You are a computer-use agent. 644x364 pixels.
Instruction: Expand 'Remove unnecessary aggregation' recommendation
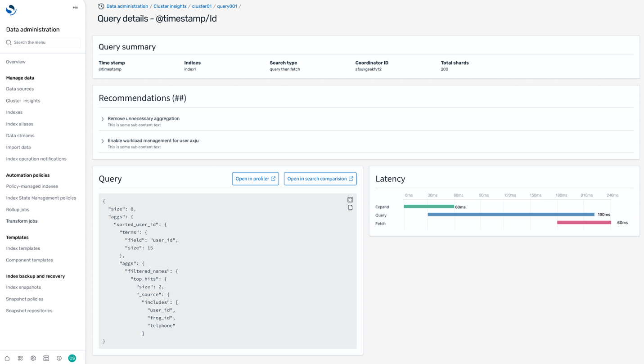(x=103, y=119)
